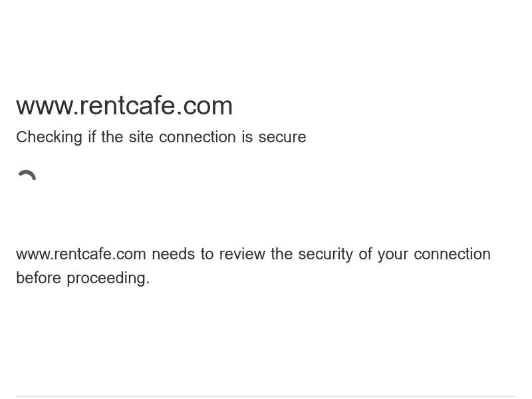Viewport: 532px width, 399px height.
Task: Click the word 'Checking' in the subtitle
Action: coord(49,138)
